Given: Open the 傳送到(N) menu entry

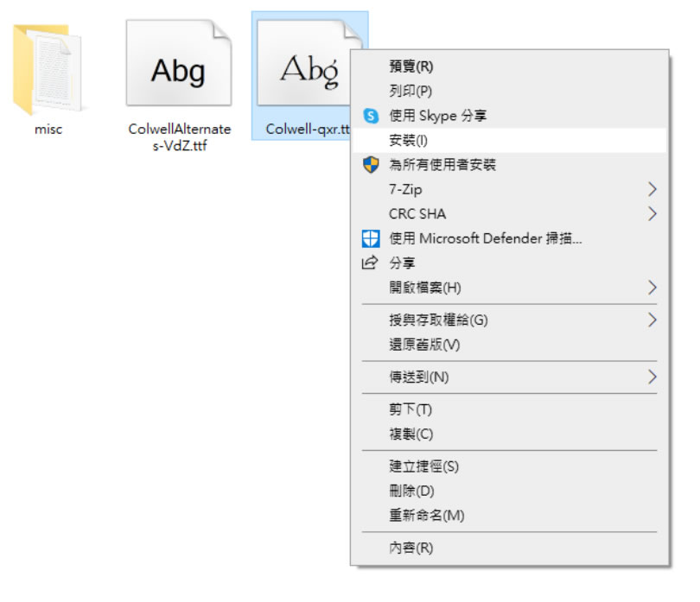Looking at the screenshot, I should (x=509, y=377).
